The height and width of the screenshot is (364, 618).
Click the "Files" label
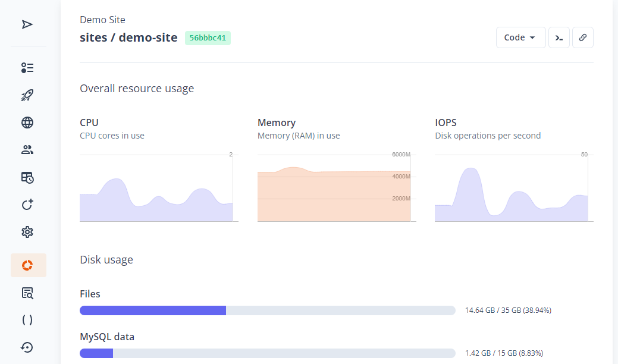[x=90, y=294]
